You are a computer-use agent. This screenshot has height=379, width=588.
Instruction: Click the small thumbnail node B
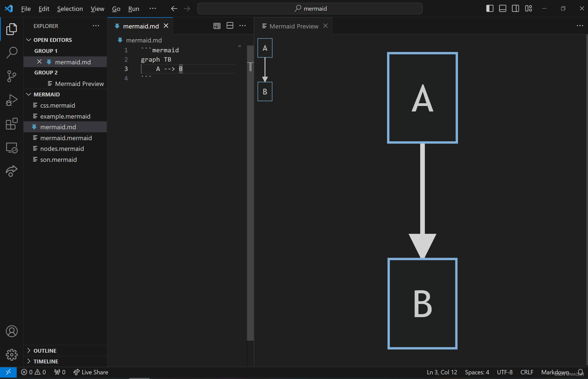pos(265,91)
